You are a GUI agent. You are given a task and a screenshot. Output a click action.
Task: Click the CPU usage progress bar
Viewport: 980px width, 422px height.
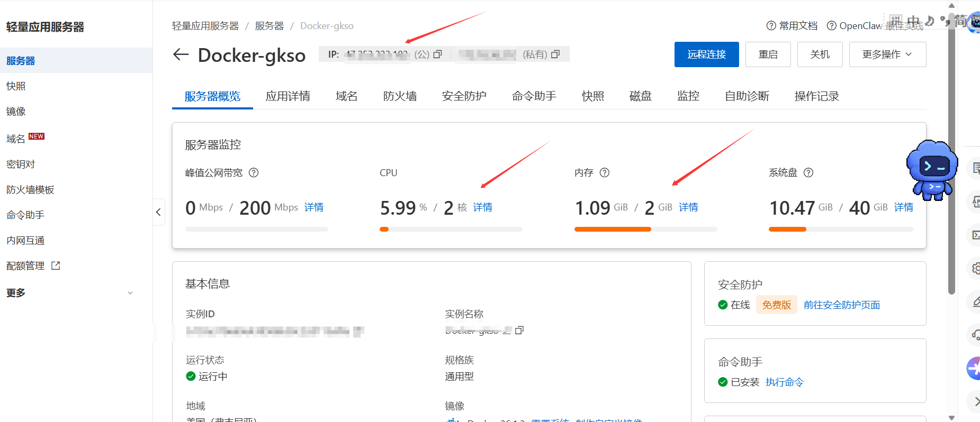click(451, 229)
